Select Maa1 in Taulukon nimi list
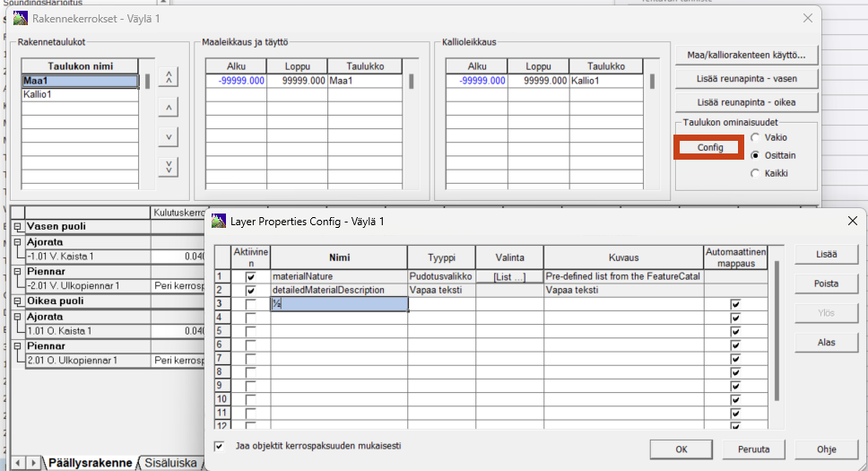The image size is (868, 471). tap(80, 81)
